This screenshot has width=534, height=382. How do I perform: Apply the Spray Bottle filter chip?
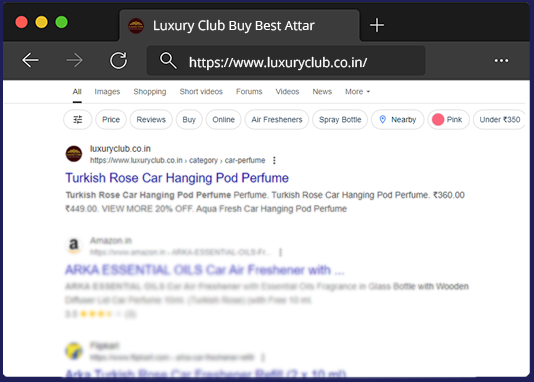tap(340, 120)
